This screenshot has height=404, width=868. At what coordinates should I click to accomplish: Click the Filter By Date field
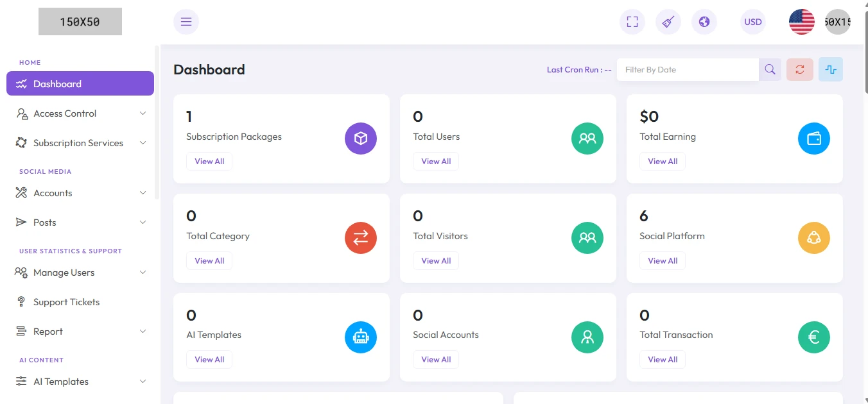tap(687, 69)
